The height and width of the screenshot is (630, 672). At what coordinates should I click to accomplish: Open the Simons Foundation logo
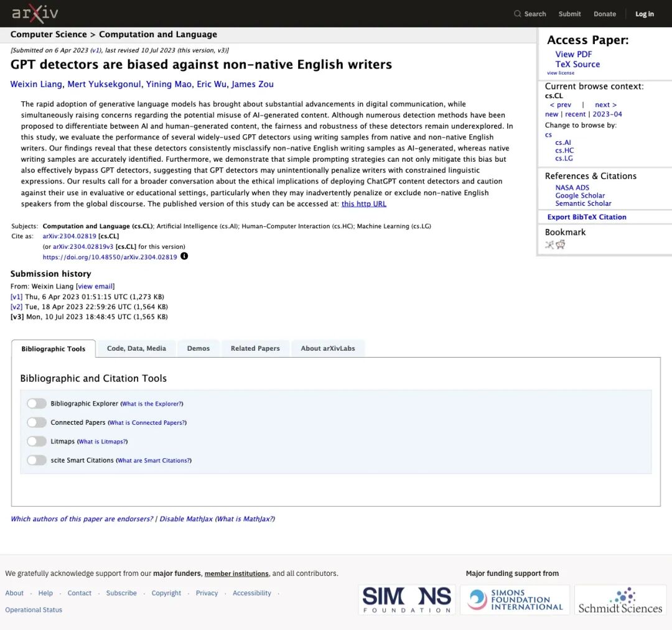[407, 600]
